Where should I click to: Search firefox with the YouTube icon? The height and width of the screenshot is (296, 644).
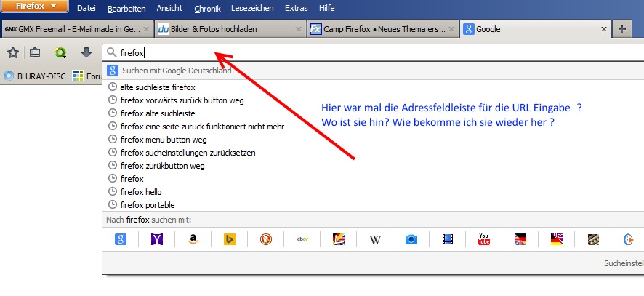(484, 239)
